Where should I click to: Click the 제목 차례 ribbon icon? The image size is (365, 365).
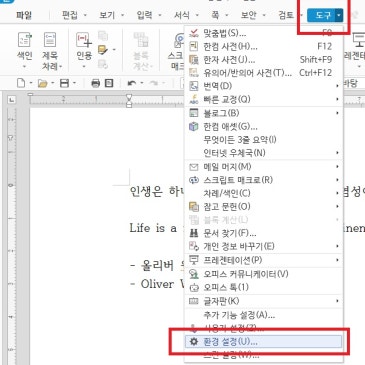50,51
